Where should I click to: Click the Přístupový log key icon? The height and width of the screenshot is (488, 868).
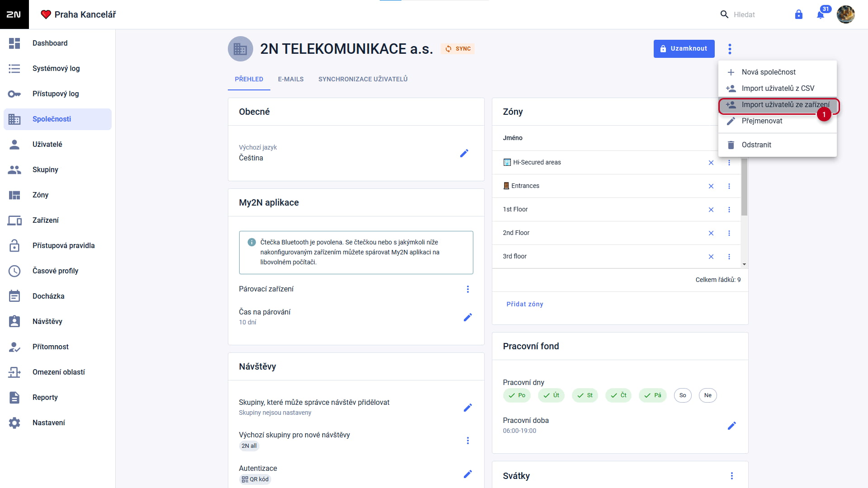pyautogui.click(x=14, y=94)
